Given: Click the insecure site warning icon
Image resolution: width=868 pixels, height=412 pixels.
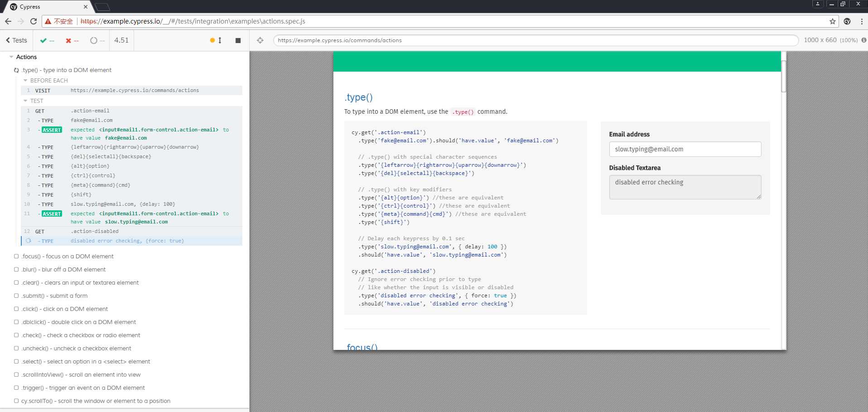Looking at the screenshot, I should pyautogui.click(x=48, y=21).
